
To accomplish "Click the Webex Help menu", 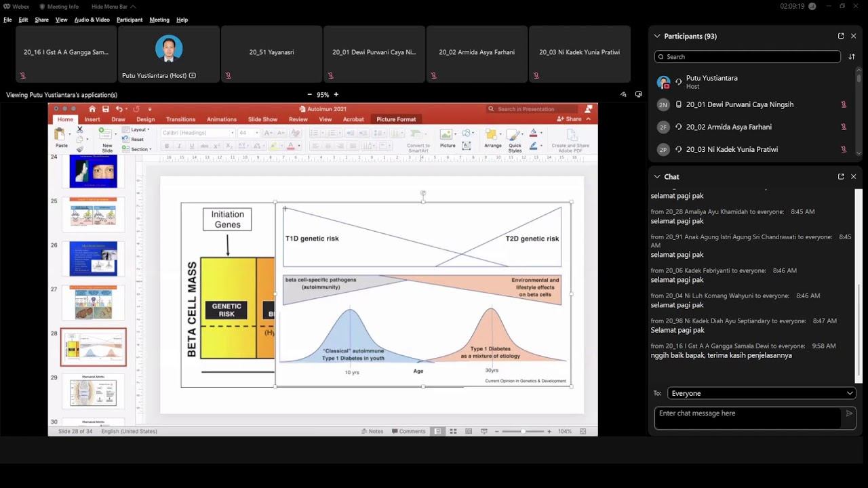I will coord(182,20).
